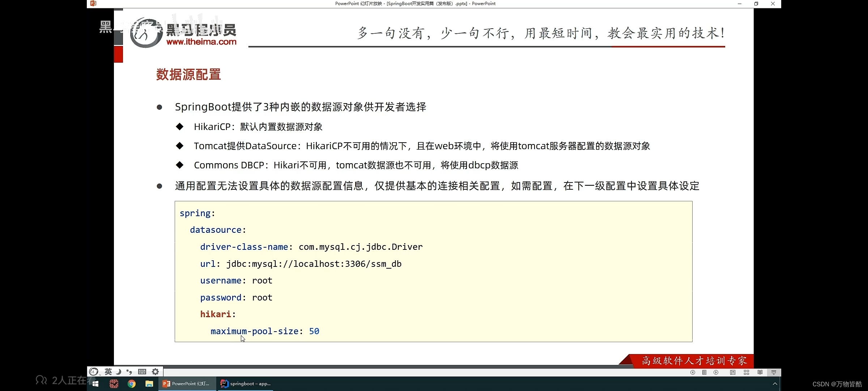Switch to Reading view icon
This screenshot has width=868, height=391.
pos(760,372)
